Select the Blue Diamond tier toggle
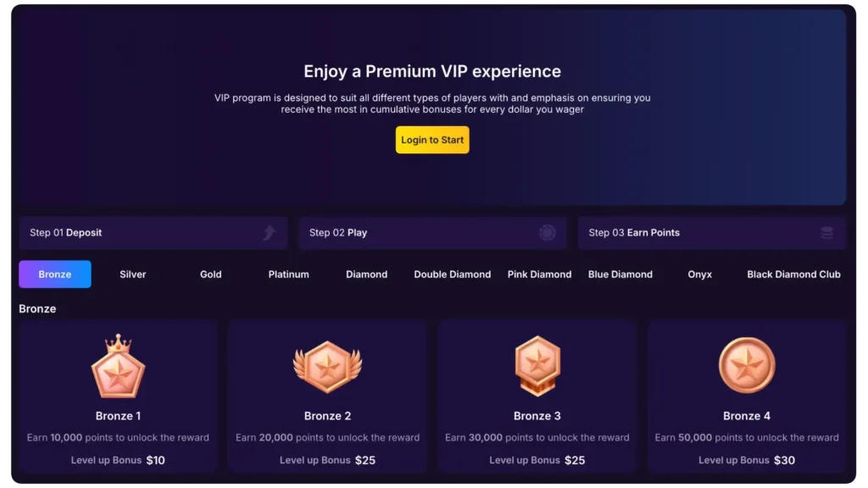The width and height of the screenshot is (868, 488). 620,274
